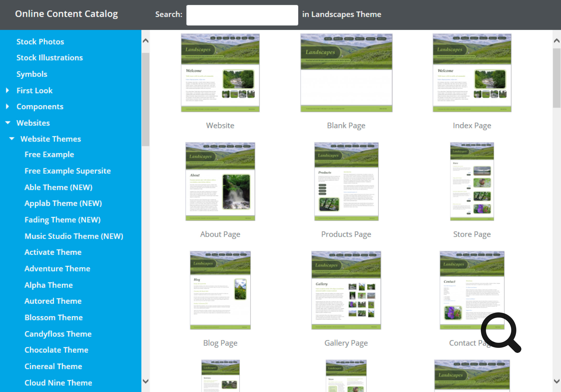The height and width of the screenshot is (392, 561).
Task: Open the Stock Illustrations category
Action: 50,58
